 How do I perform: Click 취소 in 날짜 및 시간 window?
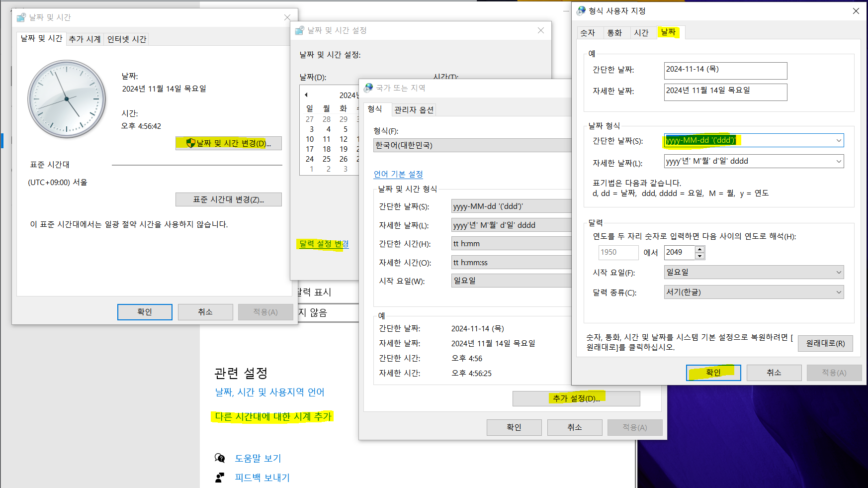coord(205,312)
